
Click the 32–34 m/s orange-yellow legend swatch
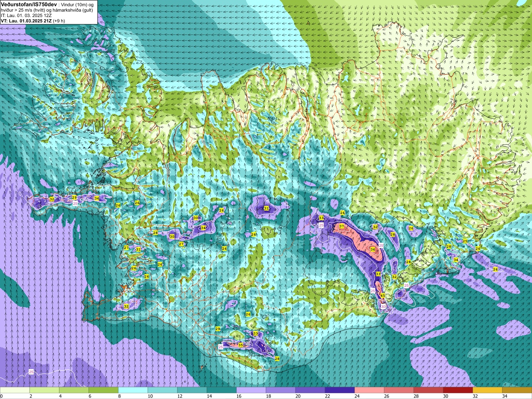click(x=487, y=390)
